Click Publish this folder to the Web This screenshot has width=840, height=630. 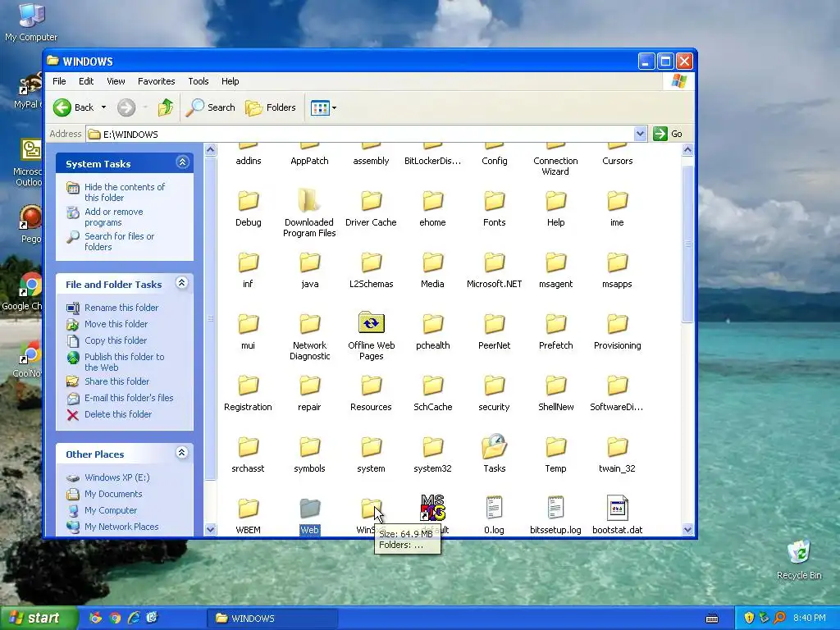tap(125, 362)
